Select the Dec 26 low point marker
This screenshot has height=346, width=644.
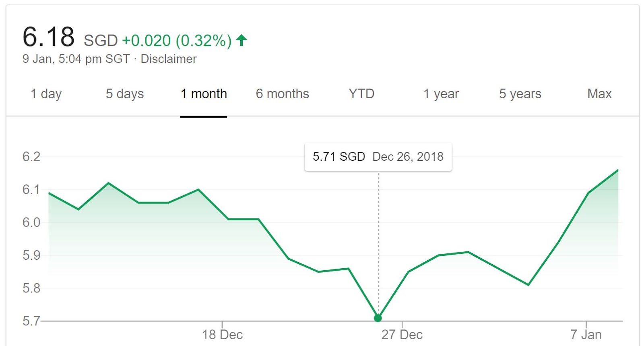(x=378, y=318)
